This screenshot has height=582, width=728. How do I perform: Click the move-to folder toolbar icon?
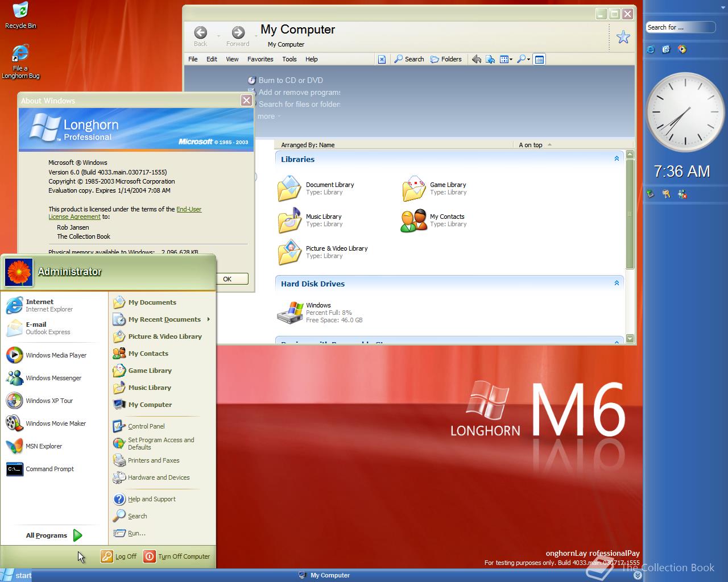pos(490,59)
